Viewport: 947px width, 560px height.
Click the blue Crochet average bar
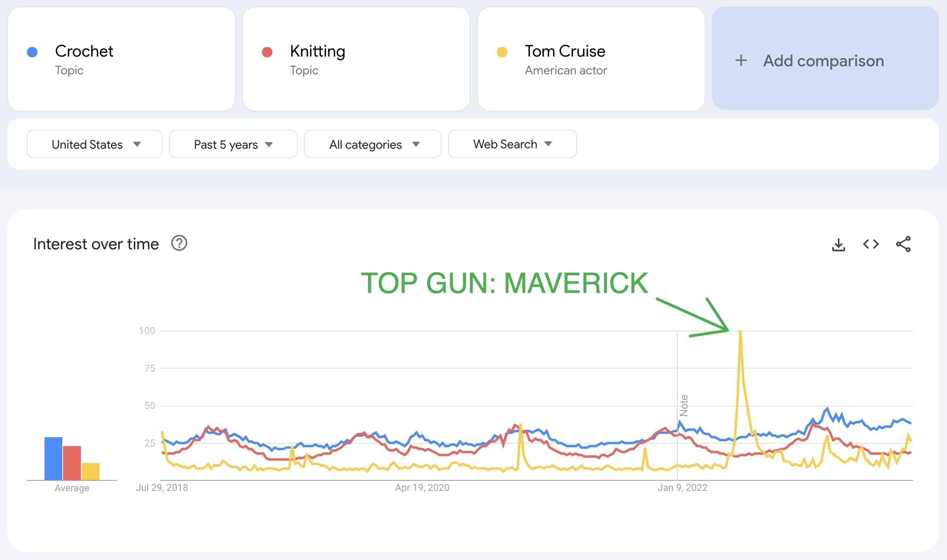pyautogui.click(x=53, y=459)
